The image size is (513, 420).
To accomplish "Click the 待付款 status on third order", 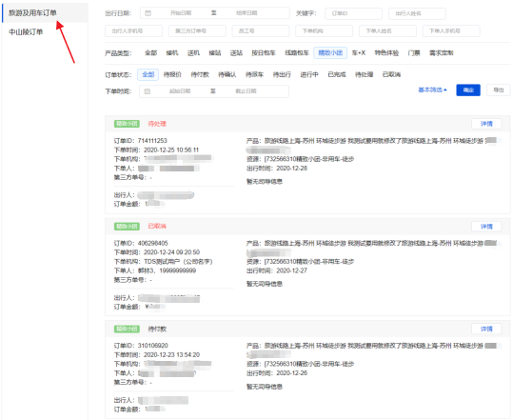I will coord(157,329).
